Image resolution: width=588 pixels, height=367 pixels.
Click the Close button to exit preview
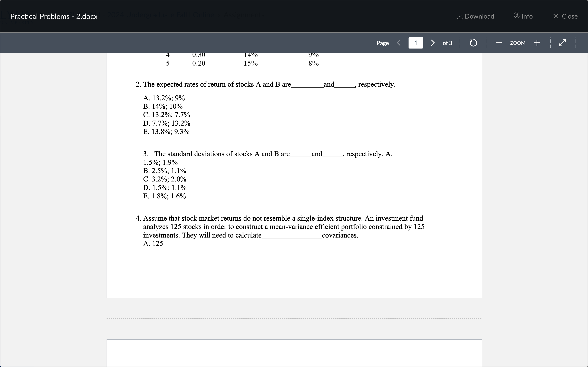click(565, 16)
